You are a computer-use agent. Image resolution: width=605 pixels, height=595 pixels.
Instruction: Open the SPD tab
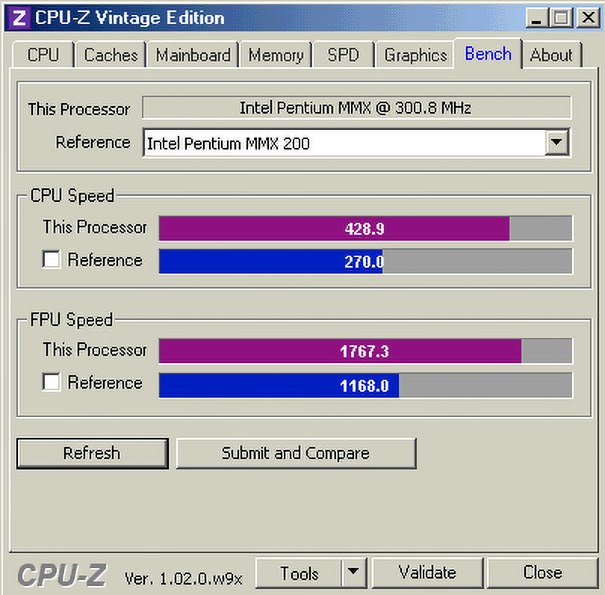[343, 55]
